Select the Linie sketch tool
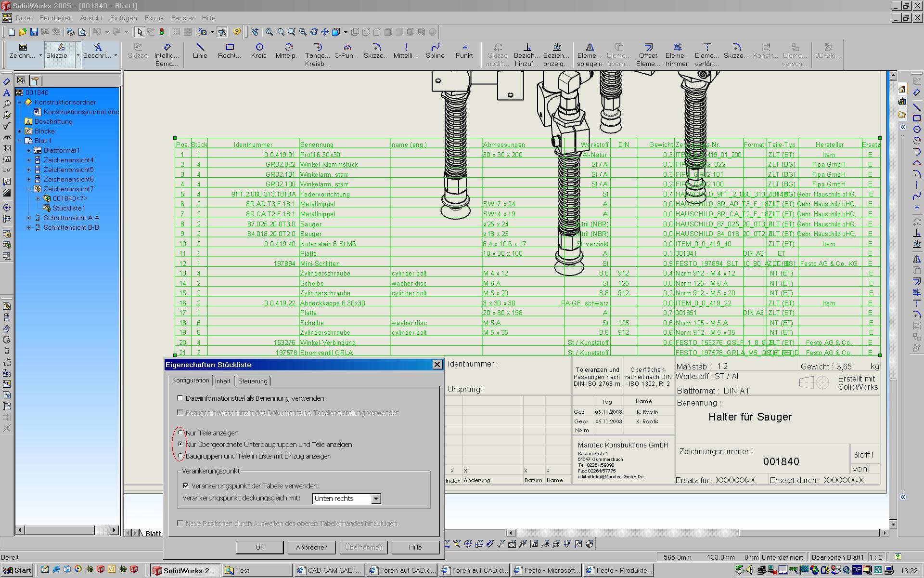 click(200, 51)
